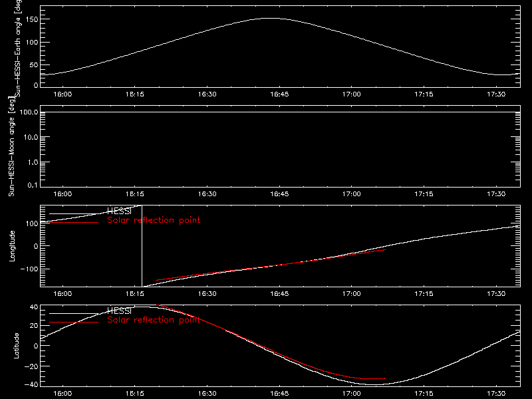Click the vertical longitude wrap line near 16:15
The width and height of the screenshot is (532, 399).
(x=142, y=246)
